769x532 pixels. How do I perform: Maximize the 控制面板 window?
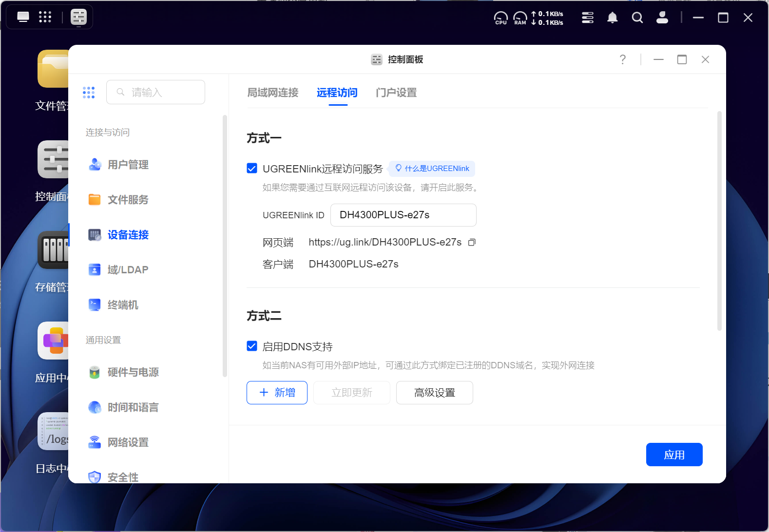pos(682,59)
